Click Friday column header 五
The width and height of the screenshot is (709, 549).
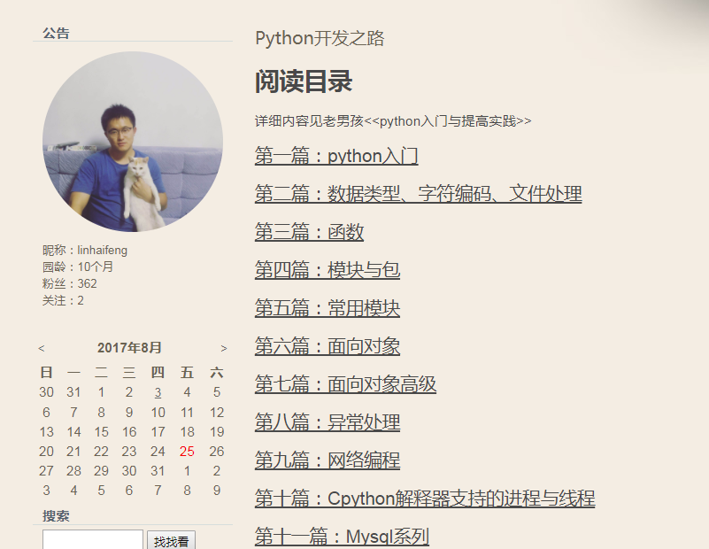[x=187, y=372]
